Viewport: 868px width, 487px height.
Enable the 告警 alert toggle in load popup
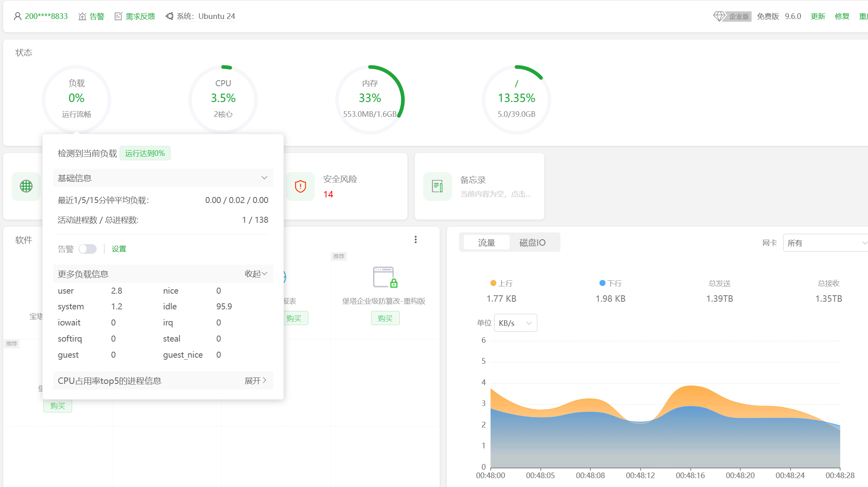pos(88,249)
